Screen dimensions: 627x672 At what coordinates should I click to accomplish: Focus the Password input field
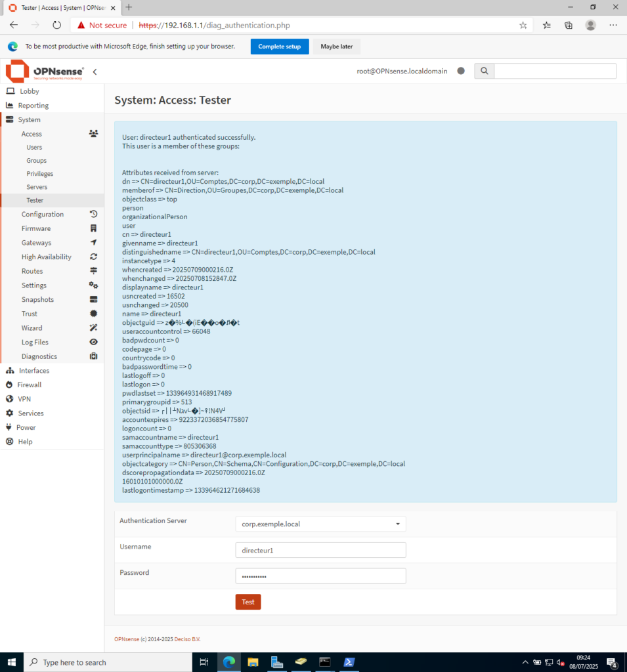321,576
